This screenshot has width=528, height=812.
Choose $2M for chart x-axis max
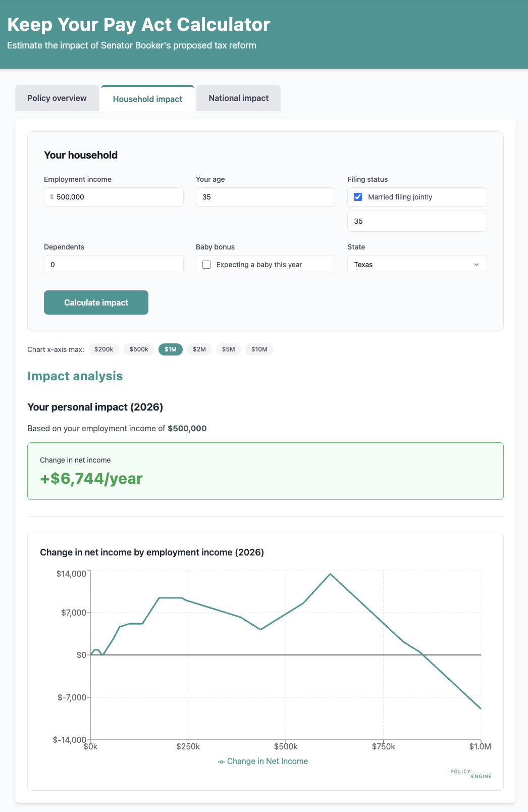point(199,349)
